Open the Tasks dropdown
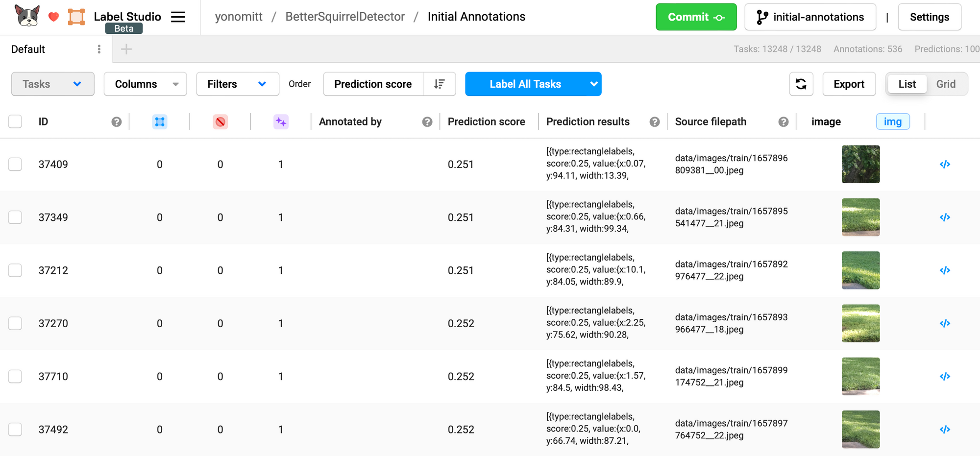Screen dimensions: 980x456 click(x=53, y=84)
